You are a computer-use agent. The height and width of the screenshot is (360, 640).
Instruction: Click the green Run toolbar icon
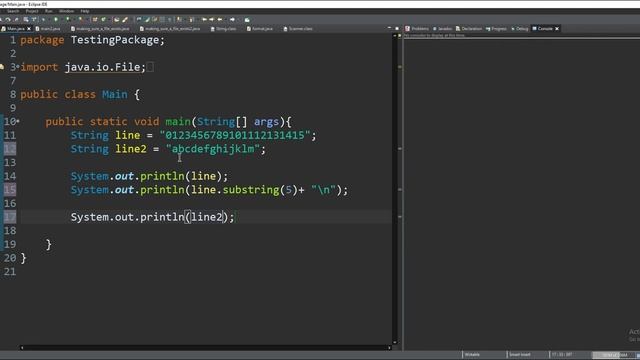coord(56,19)
